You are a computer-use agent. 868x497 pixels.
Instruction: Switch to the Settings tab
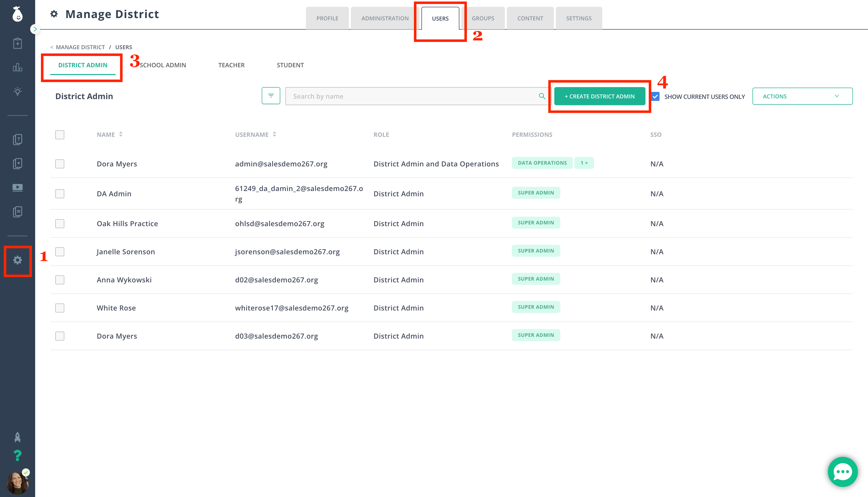[579, 18]
